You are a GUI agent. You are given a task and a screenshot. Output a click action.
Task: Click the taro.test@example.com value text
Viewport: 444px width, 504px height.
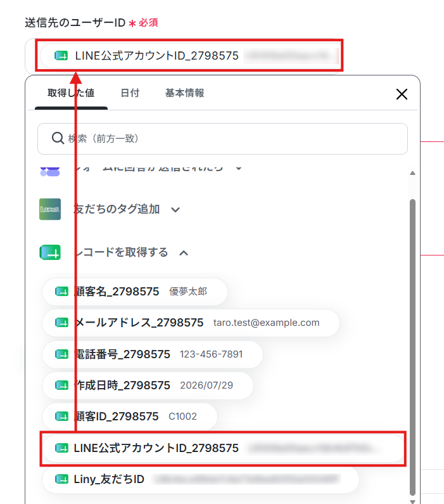click(x=266, y=323)
